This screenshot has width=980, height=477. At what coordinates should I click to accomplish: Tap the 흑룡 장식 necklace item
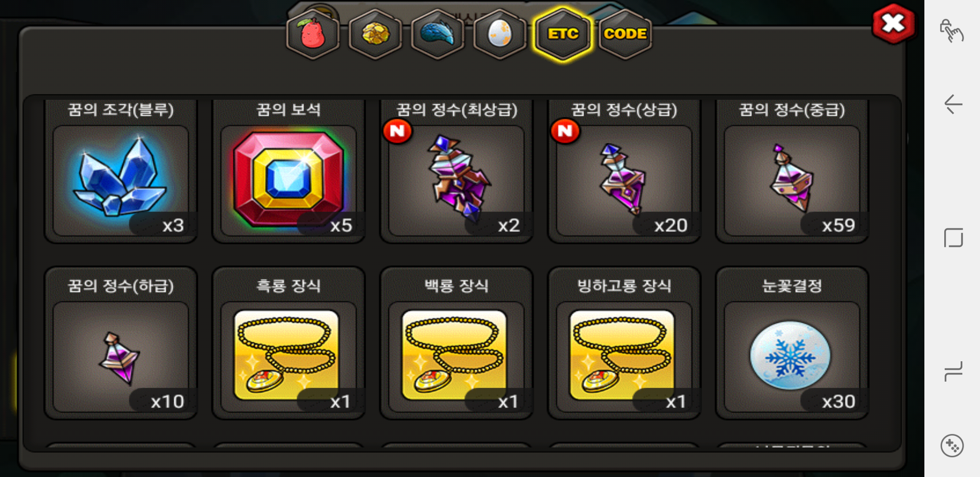(x=288, y=343)
